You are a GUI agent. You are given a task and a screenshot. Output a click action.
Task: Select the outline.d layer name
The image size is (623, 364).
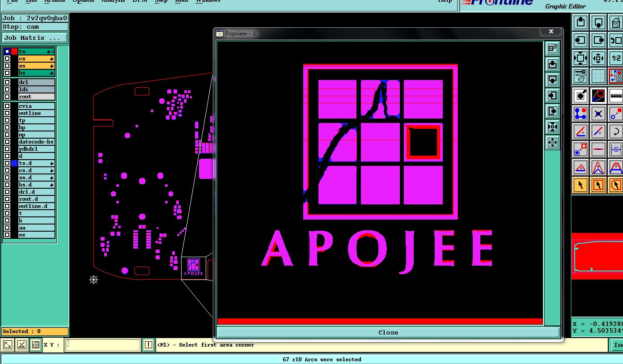[x=36, y=206]
